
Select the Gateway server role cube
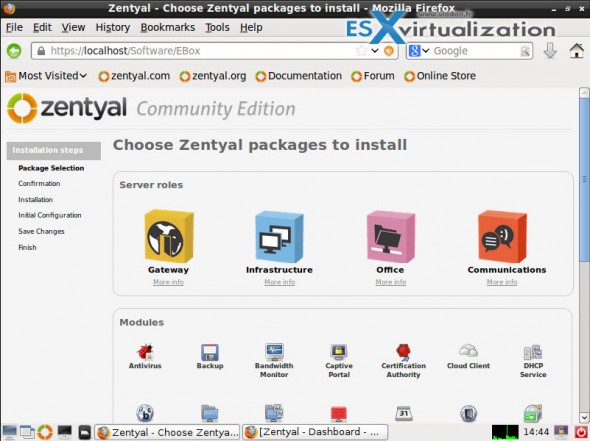[x=169, y=236]
